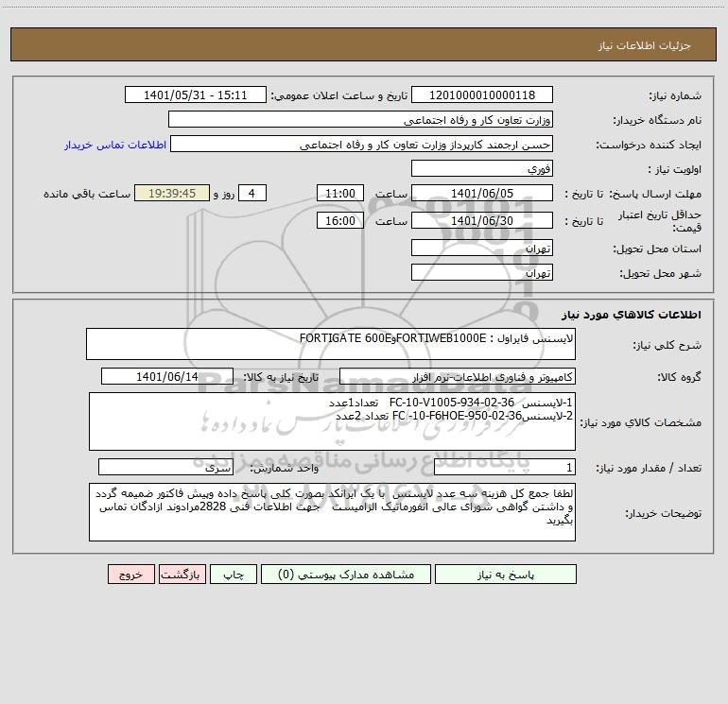This screenshot has height=704, width=728.
Task: Click the buyer notes text area
Action: coord(332,512)
